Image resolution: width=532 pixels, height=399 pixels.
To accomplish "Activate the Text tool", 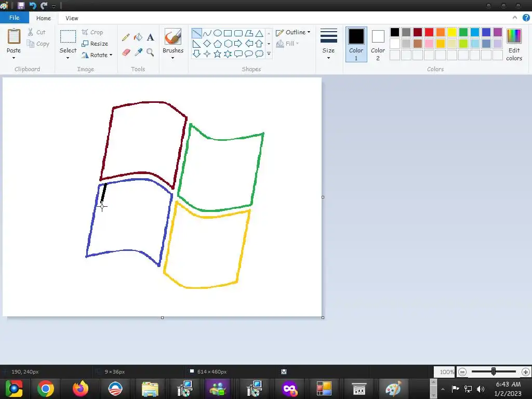I will [150, 37].
